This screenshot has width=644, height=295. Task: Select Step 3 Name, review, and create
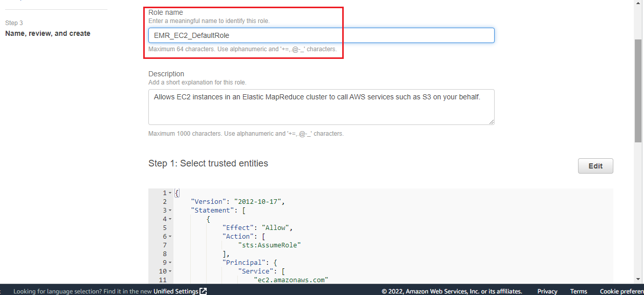(47, 33)
